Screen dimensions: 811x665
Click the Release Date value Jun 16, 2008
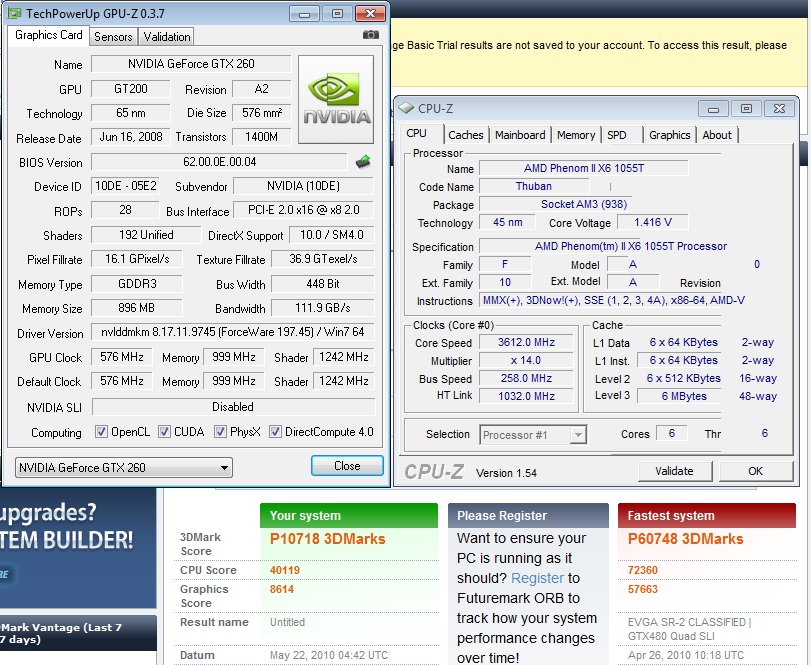tap(131, 137)
